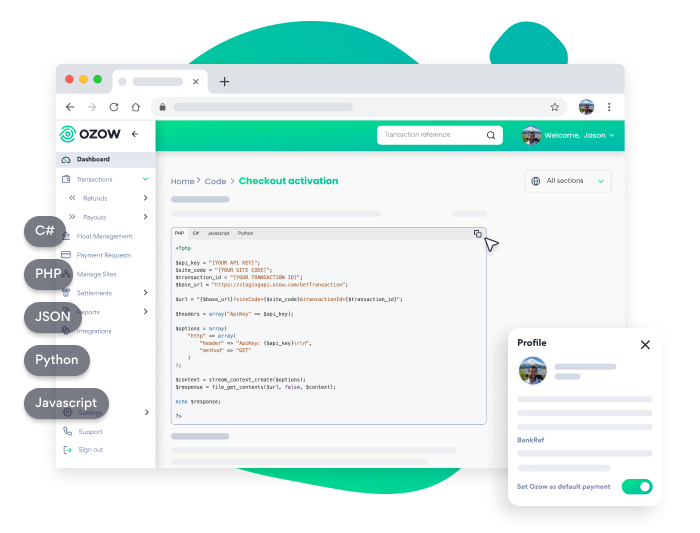Copy the code snippet with the copy icon
This screenshot has height=533, width=700.
pos(477,234)
